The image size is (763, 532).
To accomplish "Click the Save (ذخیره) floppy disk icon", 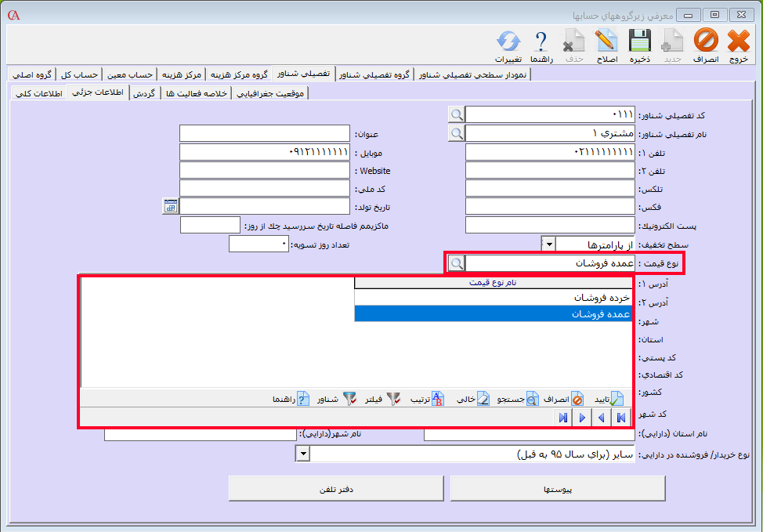I will 640,42.
